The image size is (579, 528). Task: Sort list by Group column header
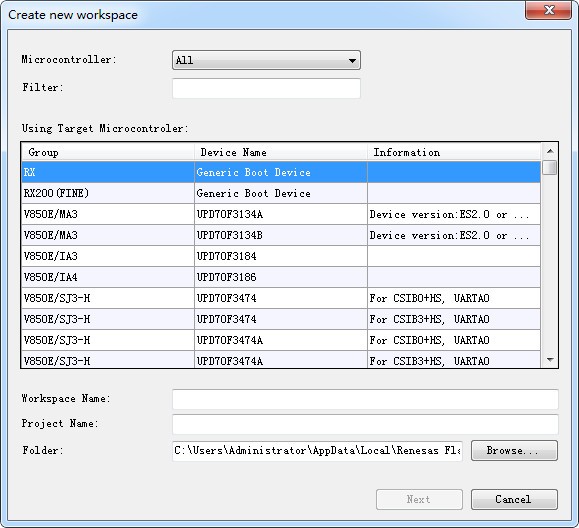108,152
